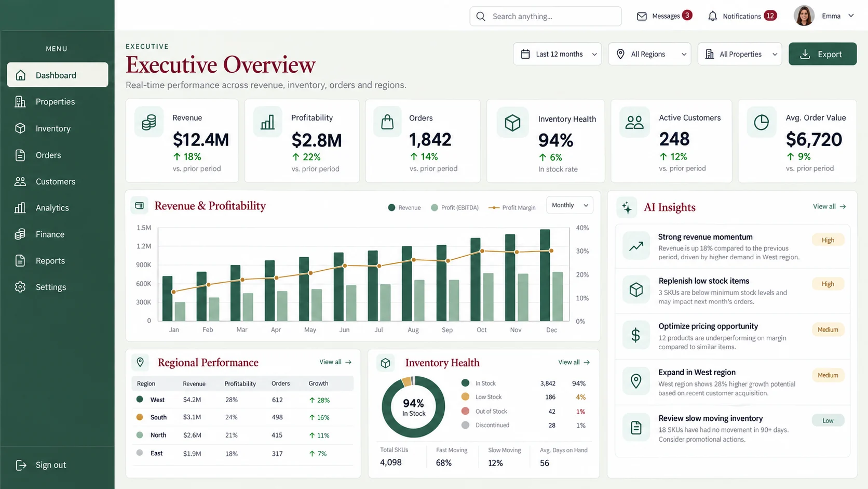Open the All Regions dropdown
The width and height of the screenshot is (868, 489).
[650, 54]
